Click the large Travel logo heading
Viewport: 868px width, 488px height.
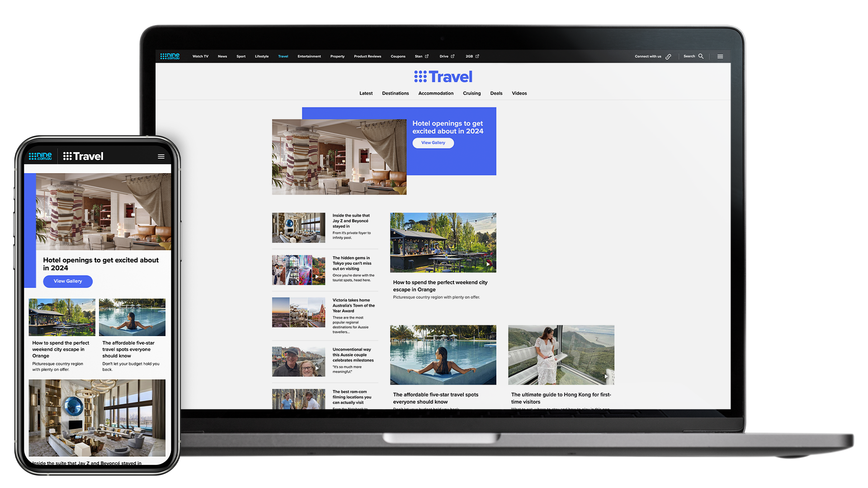click(443, 77)
